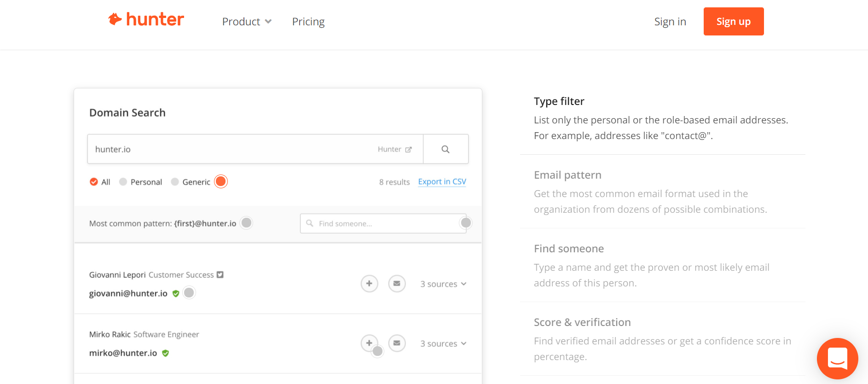
Task: Open the Product dropdown menu
Action: pos(247,22)
